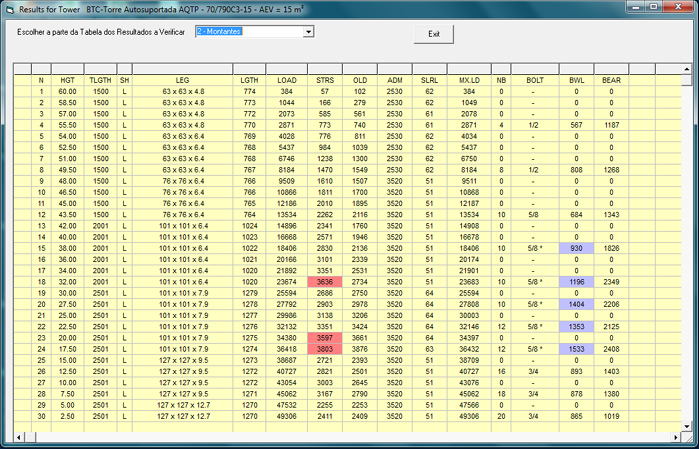
Task: Click the STRS column header
Action: tap(325, 79)
